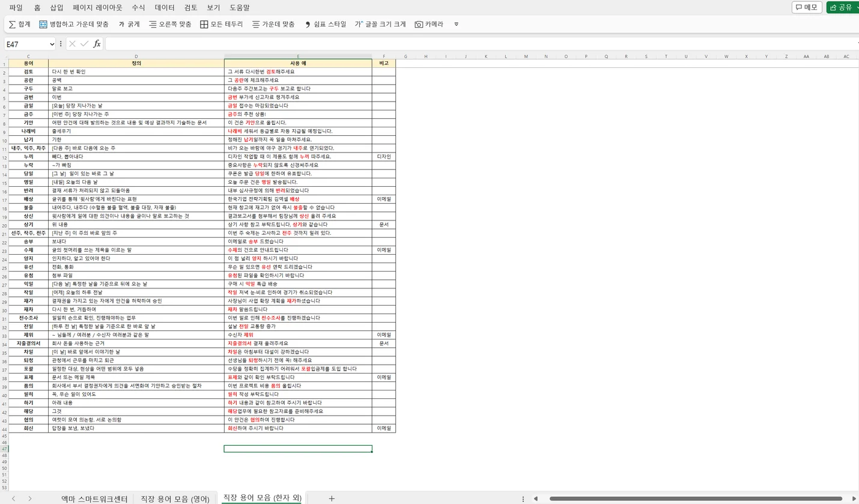Apply 가운데 맞춤 alignment
This screenshot has width=859, height=504.
click(x=273, y=24)
